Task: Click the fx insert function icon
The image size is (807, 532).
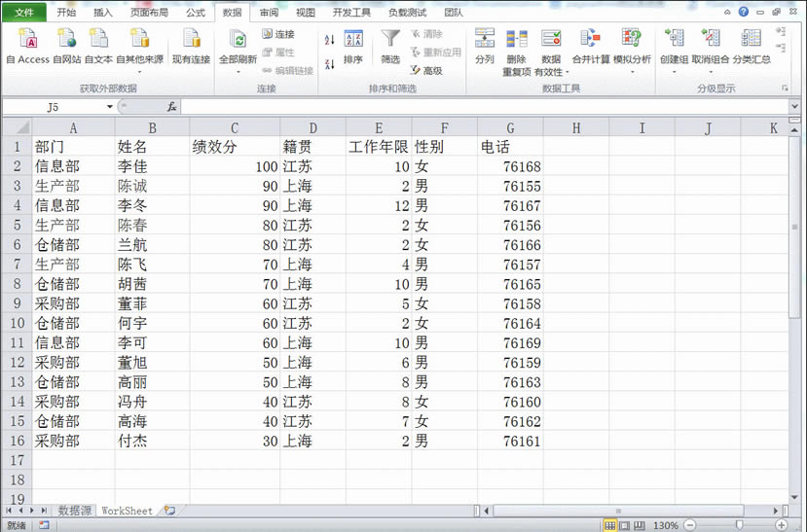Action: coord(171,106)
